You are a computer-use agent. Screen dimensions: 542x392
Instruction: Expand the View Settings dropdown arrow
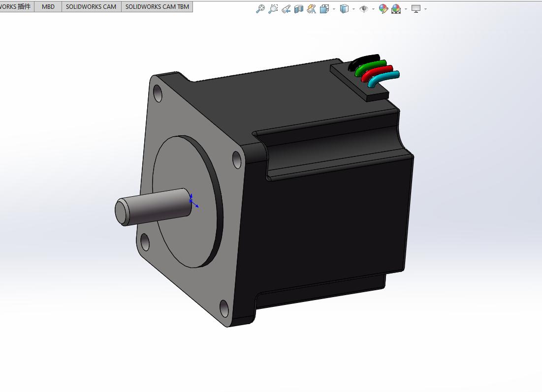pos(425,9)
